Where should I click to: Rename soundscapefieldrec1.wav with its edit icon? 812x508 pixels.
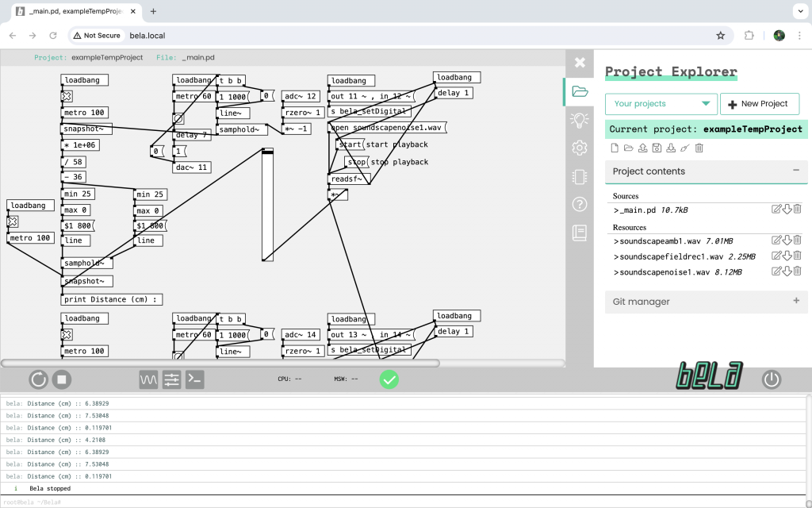776,256
